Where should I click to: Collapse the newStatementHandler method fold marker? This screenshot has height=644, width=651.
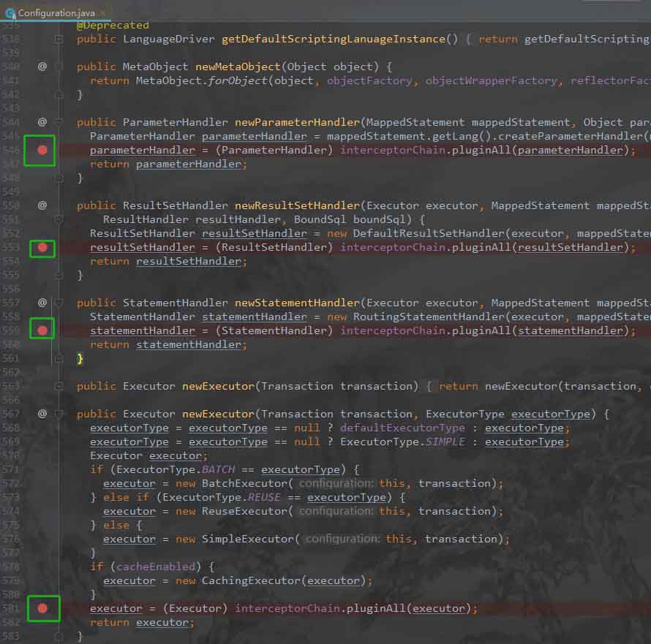click(x=59, y=303)
